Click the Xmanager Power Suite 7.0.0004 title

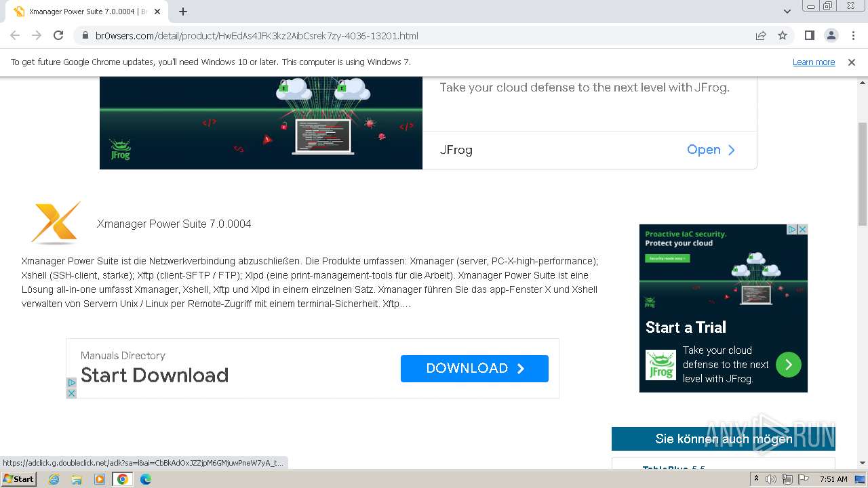tap(174, 224)
